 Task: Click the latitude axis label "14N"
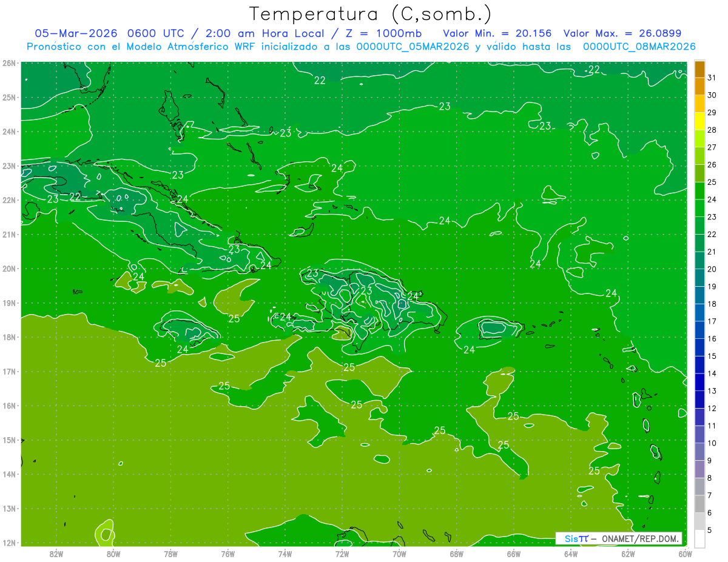click(x=9, y=474)
